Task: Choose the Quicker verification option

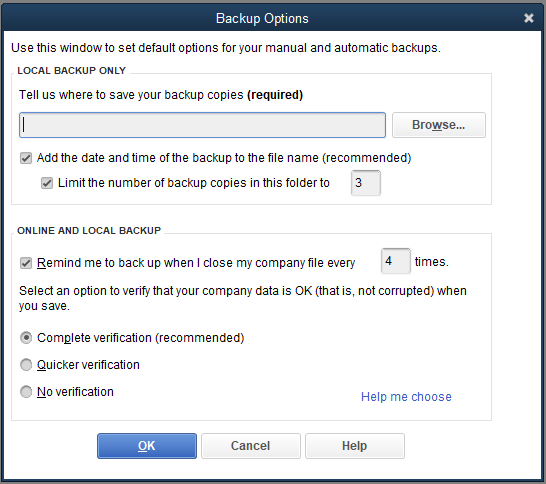Action: click(26, 365)
